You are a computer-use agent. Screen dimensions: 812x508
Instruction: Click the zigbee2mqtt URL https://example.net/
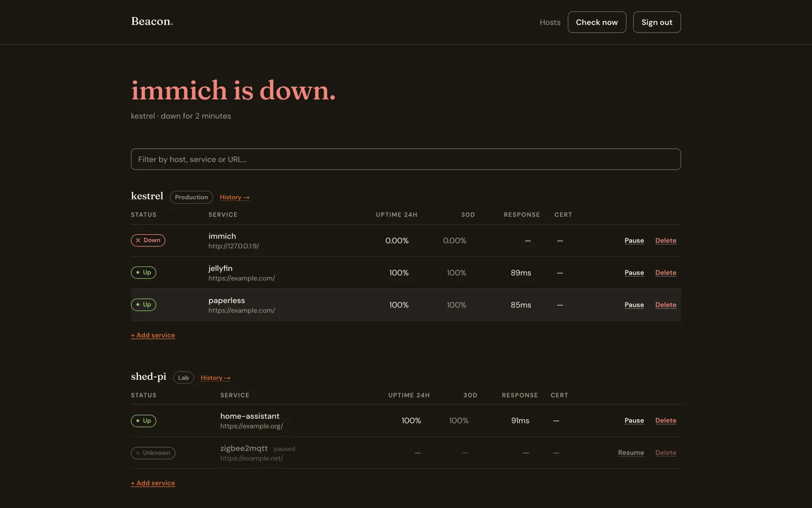[252, 458]
